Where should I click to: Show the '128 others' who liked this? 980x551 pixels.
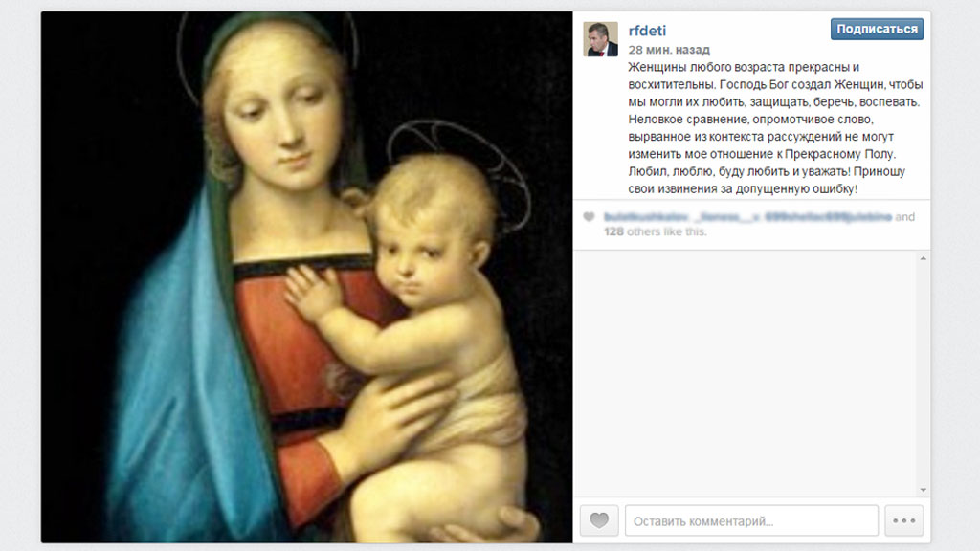tap(634, 231)
